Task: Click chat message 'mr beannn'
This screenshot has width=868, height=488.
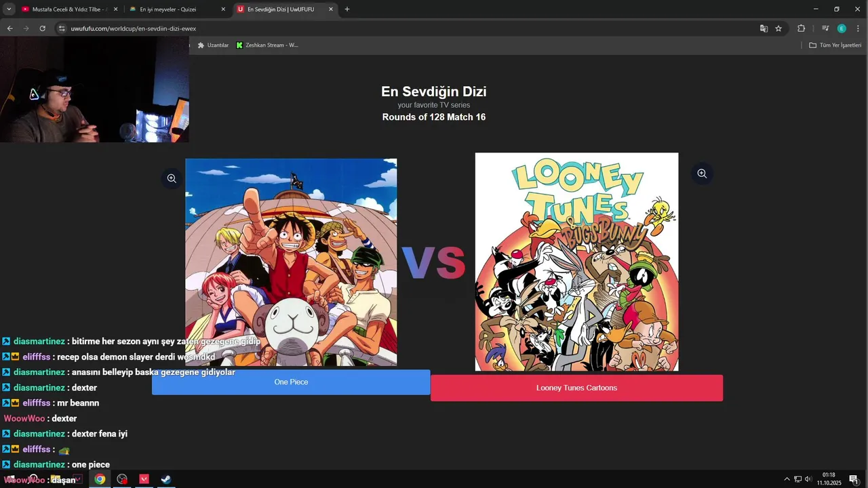Action: [78, 403]
